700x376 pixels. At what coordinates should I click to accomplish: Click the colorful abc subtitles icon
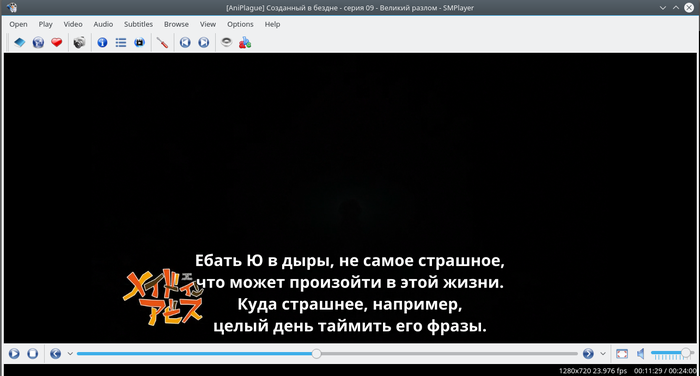click(245, 42)
